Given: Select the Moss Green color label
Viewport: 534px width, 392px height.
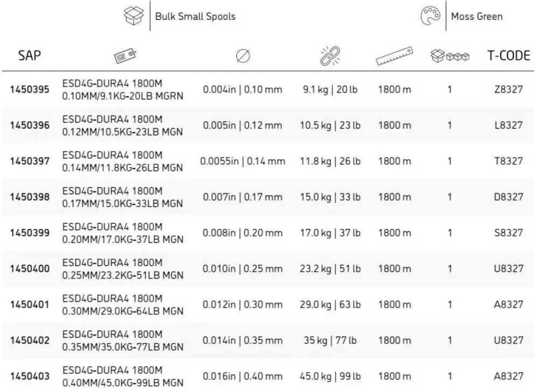Looking at the screenshot, I should tap(477, 16).
